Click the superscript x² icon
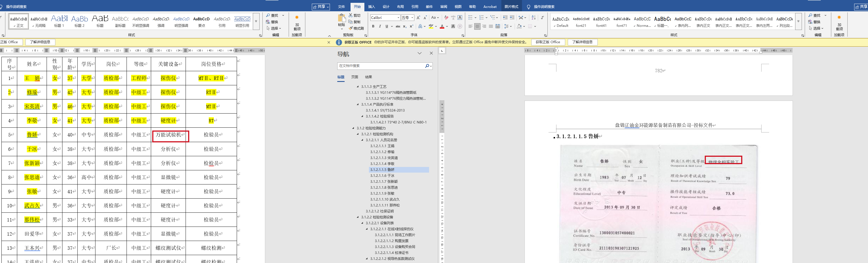The width and height of the screenshot is (868, 263). (x=412, y=26)
